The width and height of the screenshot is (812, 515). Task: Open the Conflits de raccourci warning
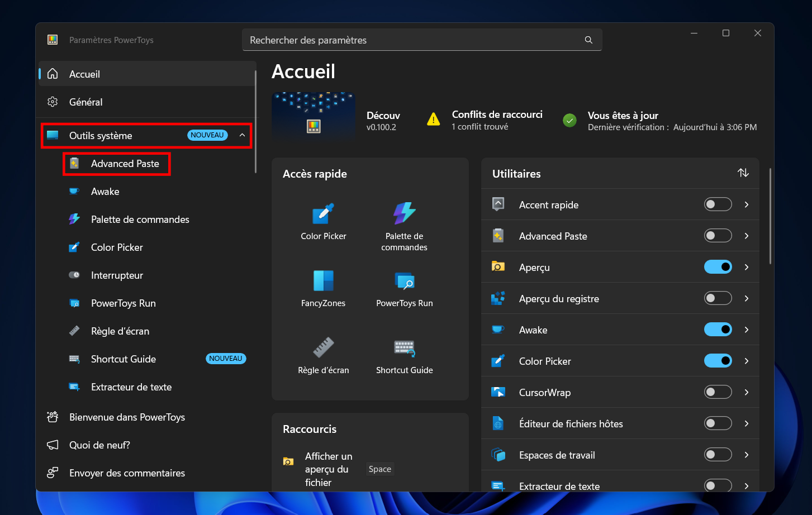pos(485,120)
